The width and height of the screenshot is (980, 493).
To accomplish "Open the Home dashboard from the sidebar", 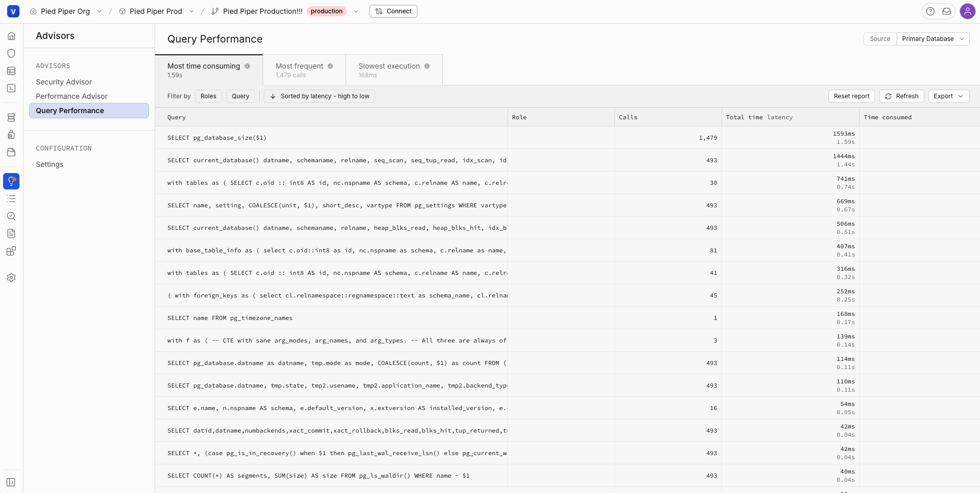I will point(11,36).
